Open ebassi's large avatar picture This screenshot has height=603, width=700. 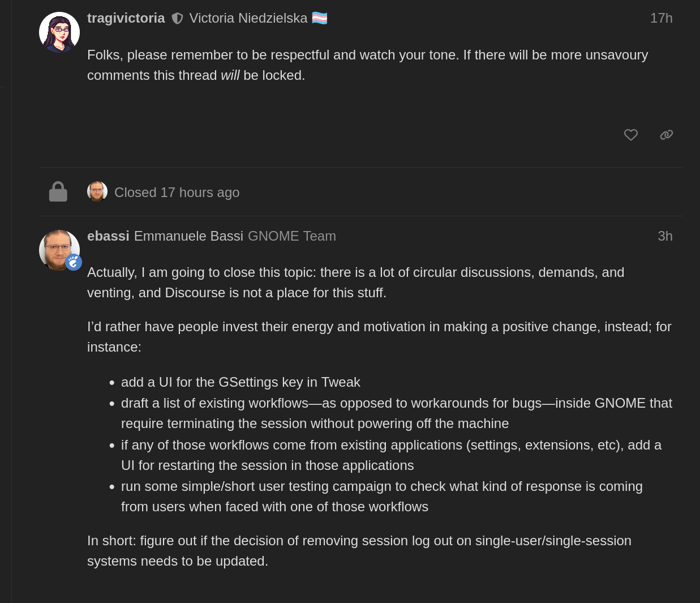(x=59, y=250)
